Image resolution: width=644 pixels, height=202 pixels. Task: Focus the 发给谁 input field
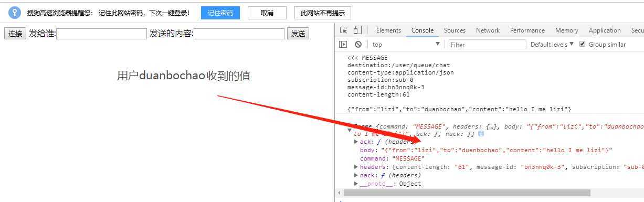click(101, 34)
